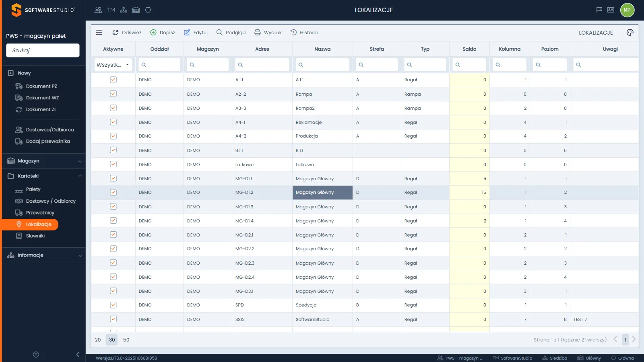This screenshot has height=362, width=644.
Task: Open the users icon in top bar
Action: [x=98, y=10]
